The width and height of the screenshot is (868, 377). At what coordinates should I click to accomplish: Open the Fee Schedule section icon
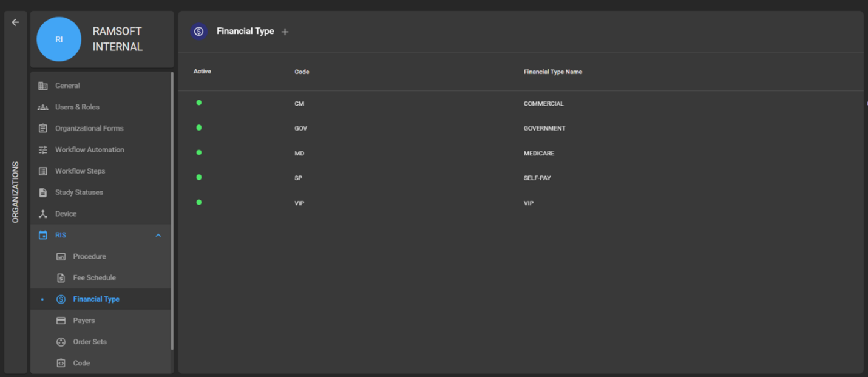coord(61,277)
